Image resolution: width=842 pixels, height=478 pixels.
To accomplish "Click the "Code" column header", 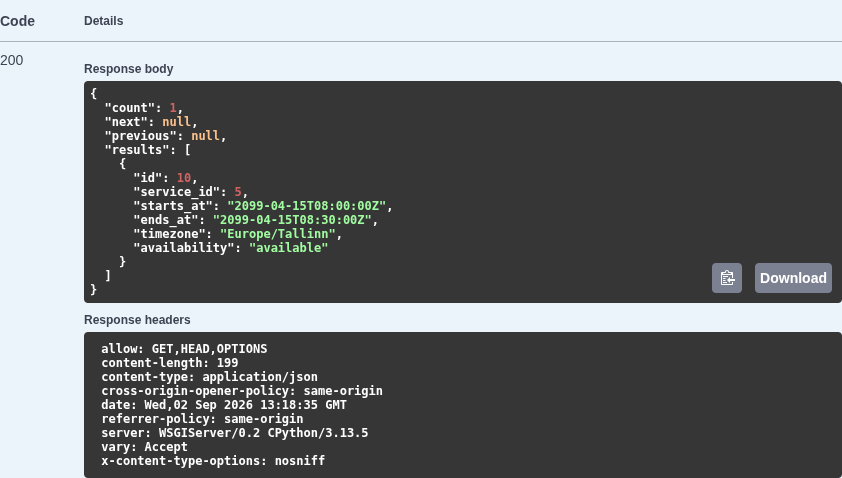I will click(x=17, y=21).
